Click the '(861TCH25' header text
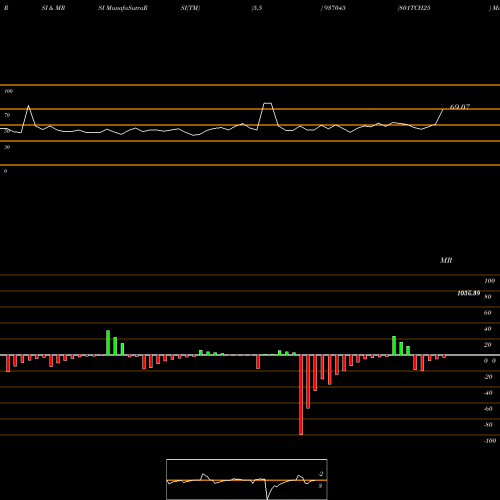Screen dimensions: 500x500 click(x=414, y=8)
